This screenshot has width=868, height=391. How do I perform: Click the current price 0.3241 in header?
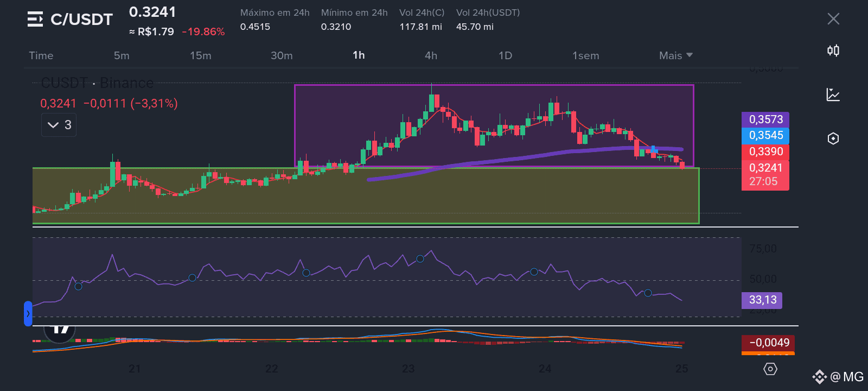(152, 12)
